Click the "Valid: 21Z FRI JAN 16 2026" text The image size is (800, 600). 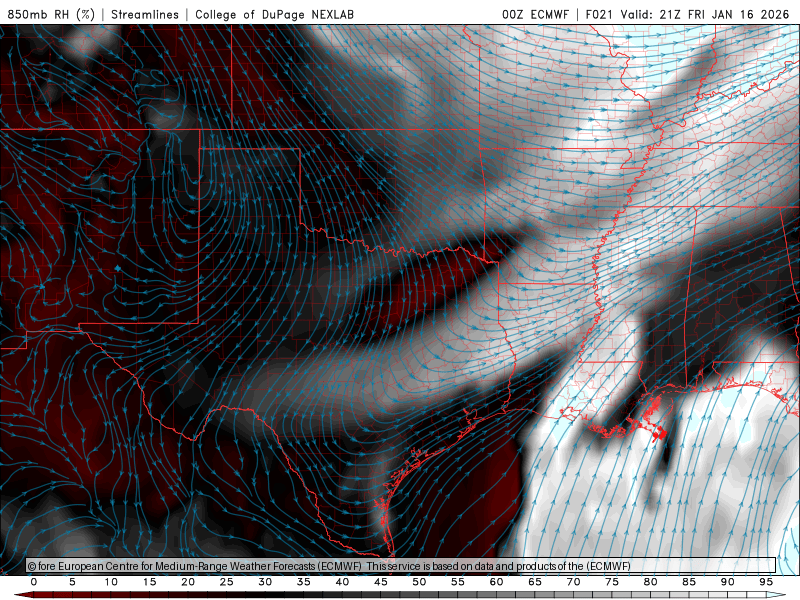705,14
